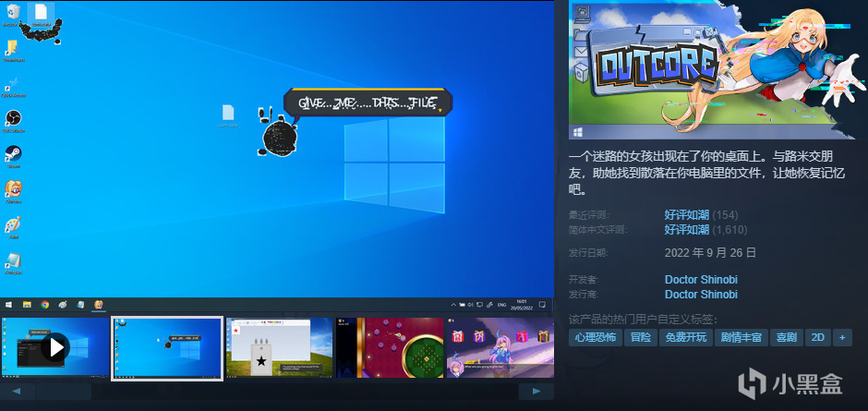Click the release date 2022 年 9 月 26 日

point(710,253)
